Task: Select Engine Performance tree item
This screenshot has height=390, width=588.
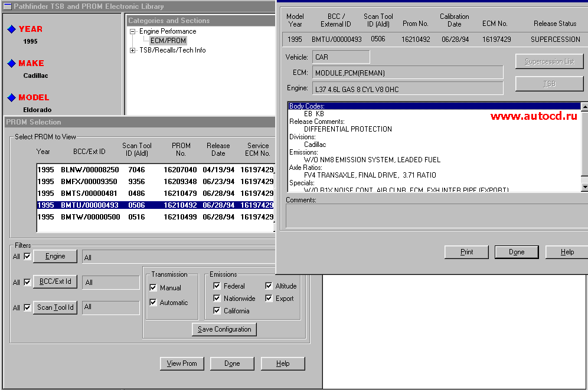Action: (168, 31)
